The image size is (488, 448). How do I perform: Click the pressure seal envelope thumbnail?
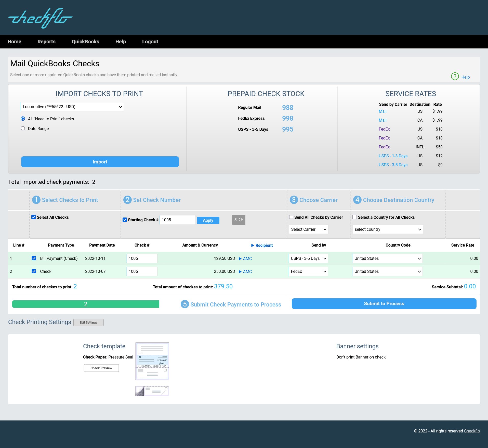[x=152, y=391]
